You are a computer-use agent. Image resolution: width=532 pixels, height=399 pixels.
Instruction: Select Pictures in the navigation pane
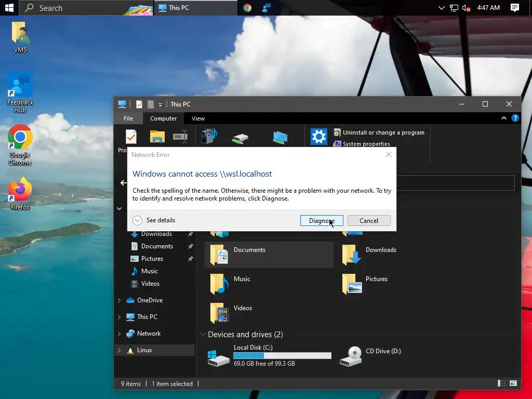[x=152, y=259]
